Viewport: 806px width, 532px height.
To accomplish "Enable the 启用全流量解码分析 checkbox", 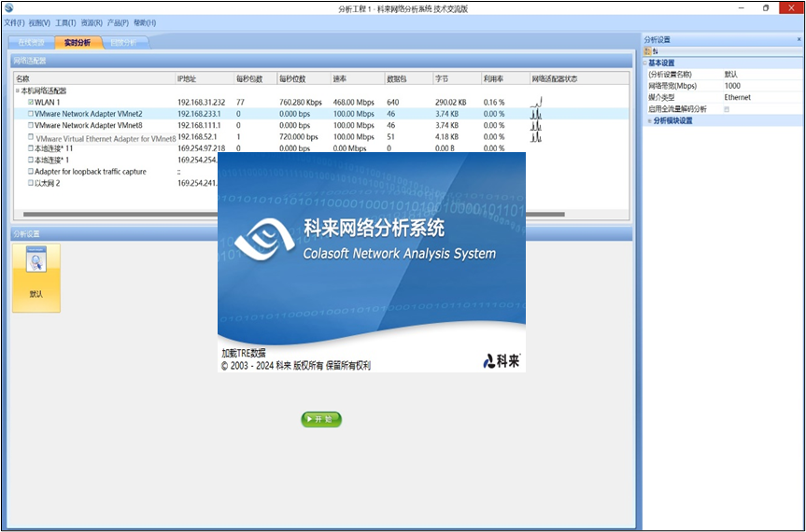I will point(728,109).
